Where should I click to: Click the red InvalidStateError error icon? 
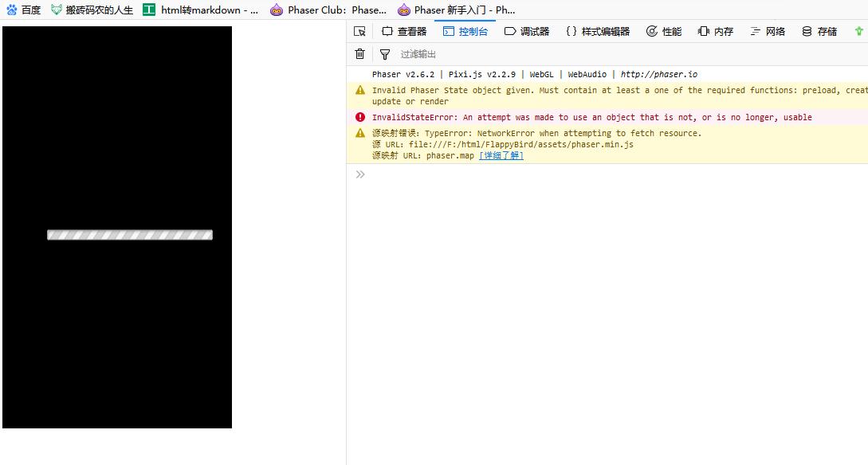[360, 117]
